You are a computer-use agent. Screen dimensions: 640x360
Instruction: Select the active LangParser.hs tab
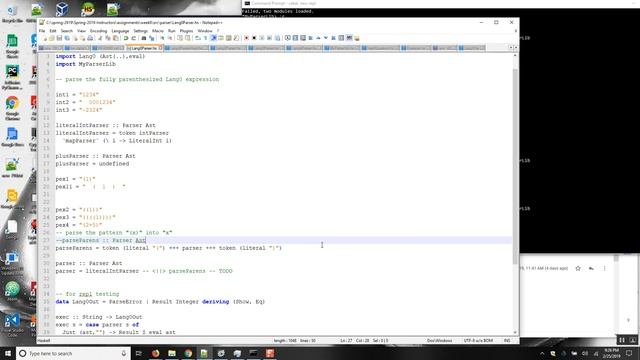[x=143, y=48]
